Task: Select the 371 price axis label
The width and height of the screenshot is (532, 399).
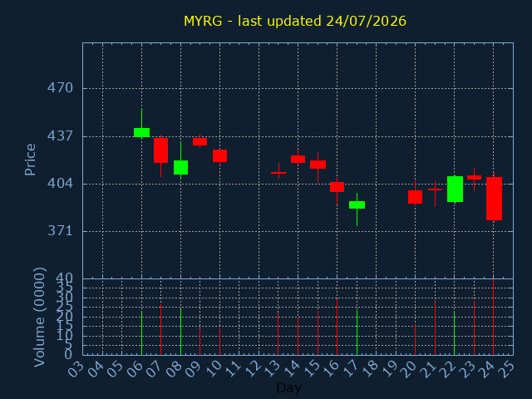Action: pos(60,231)
